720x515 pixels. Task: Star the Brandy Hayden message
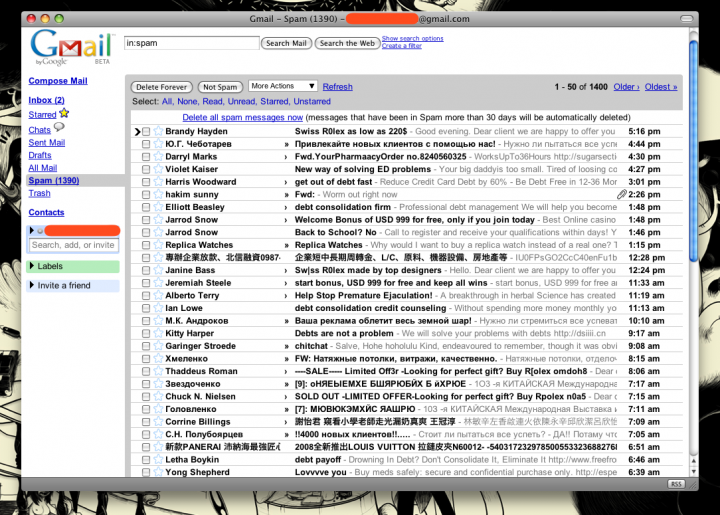[x=158, y=131]
